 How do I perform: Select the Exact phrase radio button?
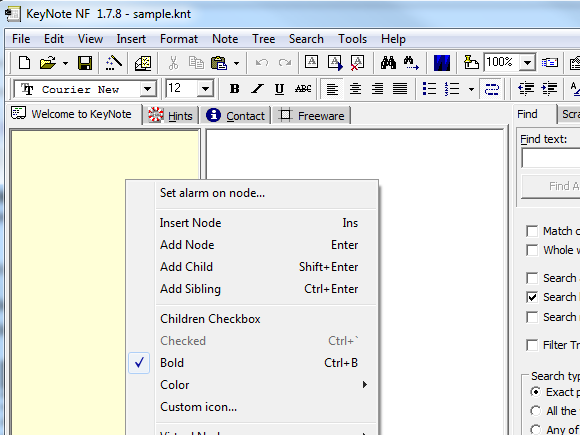535,392
